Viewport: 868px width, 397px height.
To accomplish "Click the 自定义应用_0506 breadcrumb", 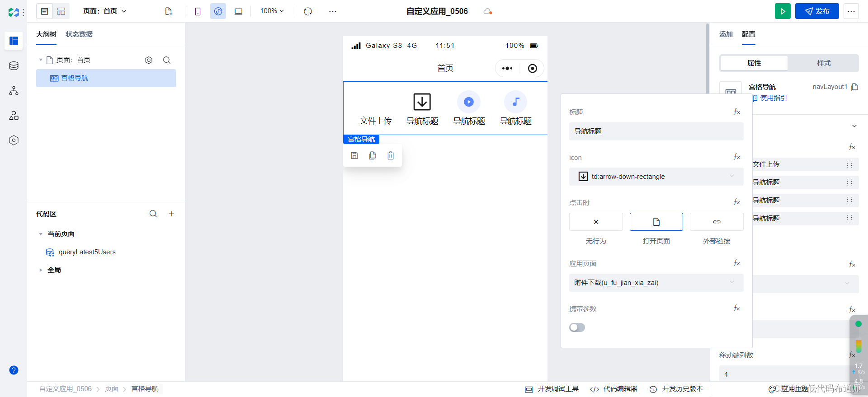I will click(x=65, y=389).
